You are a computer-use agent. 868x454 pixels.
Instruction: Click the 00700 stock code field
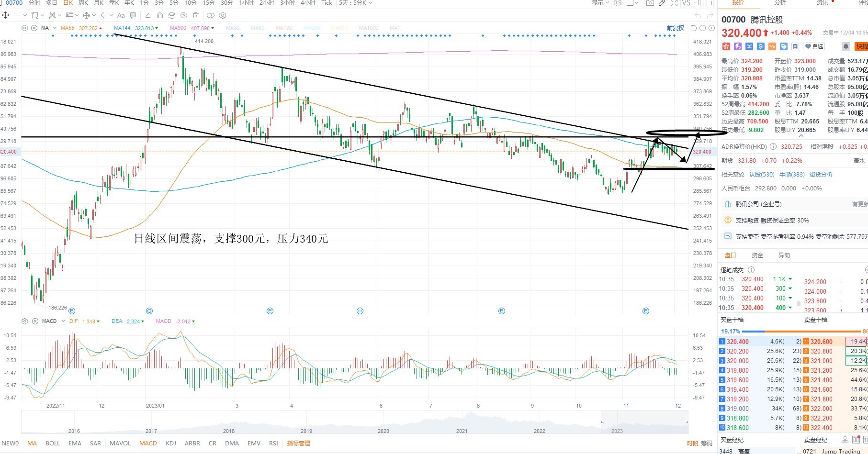point(14,3)
